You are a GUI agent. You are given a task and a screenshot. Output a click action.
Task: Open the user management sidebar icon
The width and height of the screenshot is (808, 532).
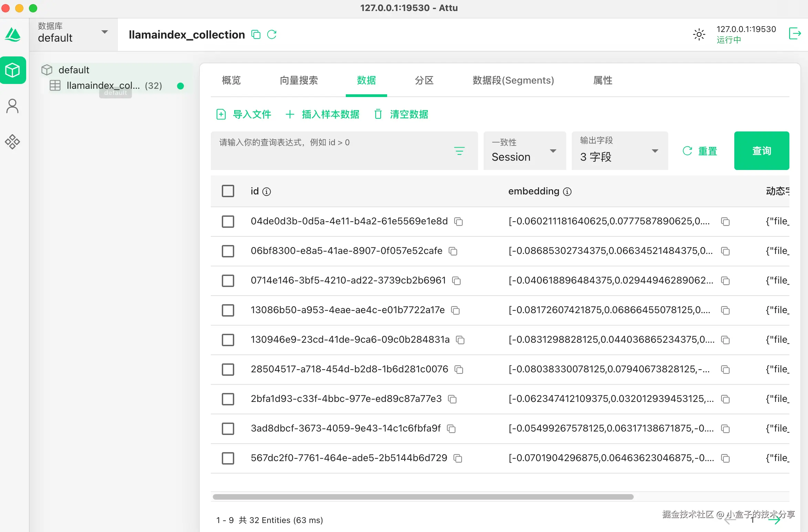13,106
